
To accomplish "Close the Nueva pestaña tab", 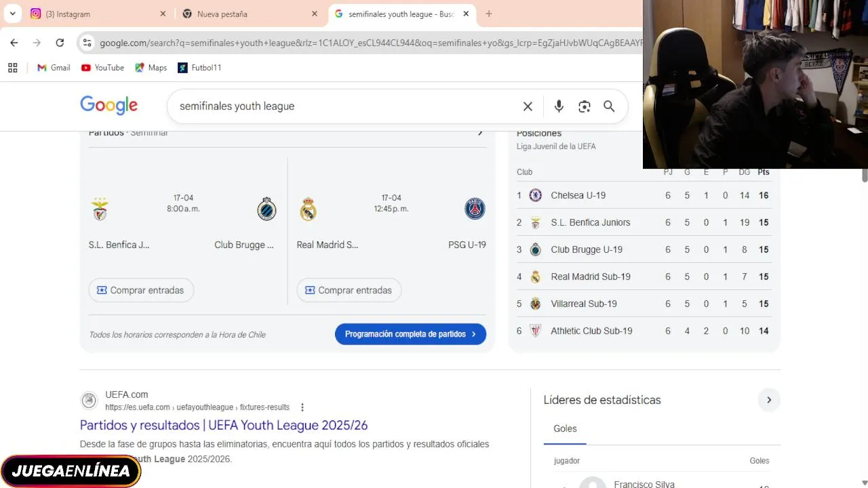I will 315,14.
